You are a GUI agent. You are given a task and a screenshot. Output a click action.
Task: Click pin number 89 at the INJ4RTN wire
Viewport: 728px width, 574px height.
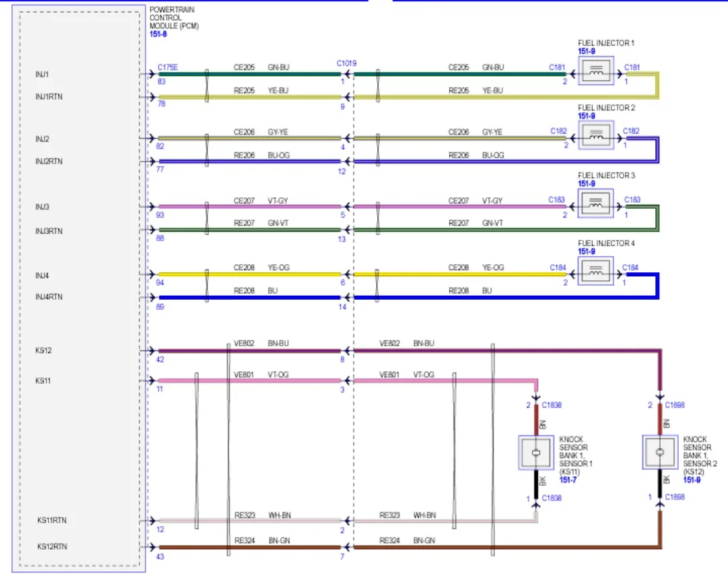[160, 307]
